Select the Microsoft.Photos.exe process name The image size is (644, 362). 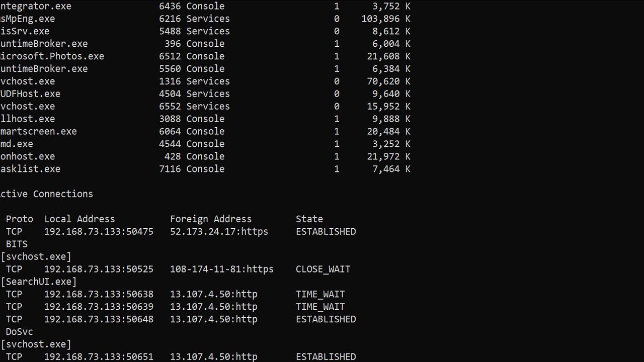tap(52, 56)
